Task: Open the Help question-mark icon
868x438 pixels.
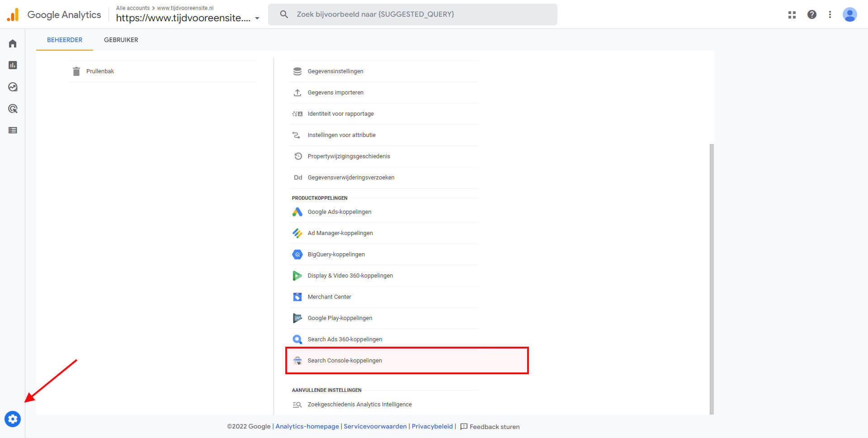Action: pos(812,14)
